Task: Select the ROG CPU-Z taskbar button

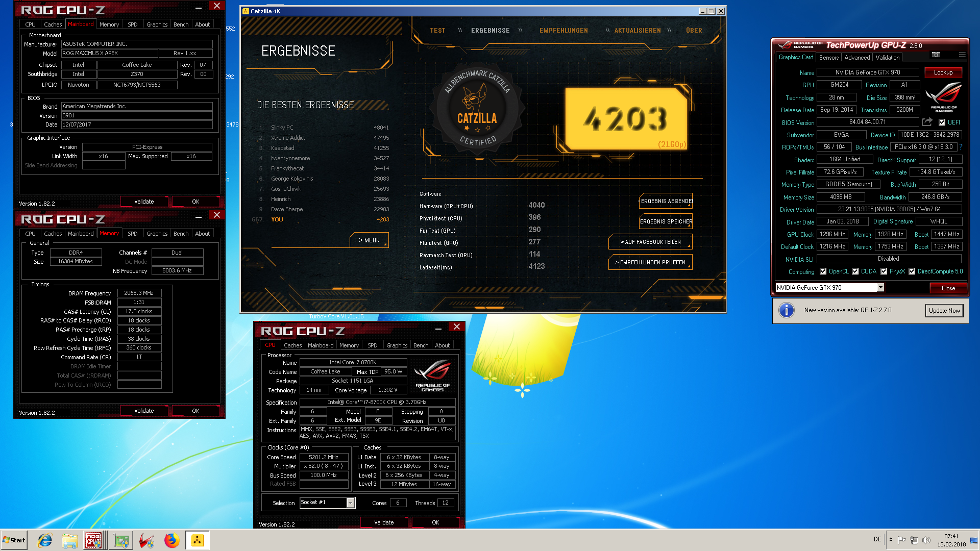Action: 94,540
